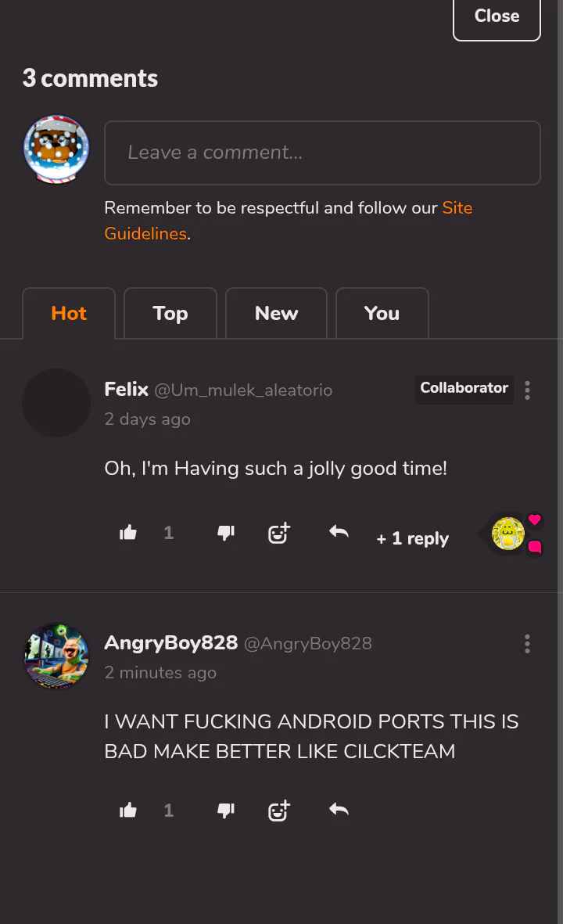563x924 pixels.
Task: Dislike Felix's comment with thumbs down
Action: coord(226,534)
